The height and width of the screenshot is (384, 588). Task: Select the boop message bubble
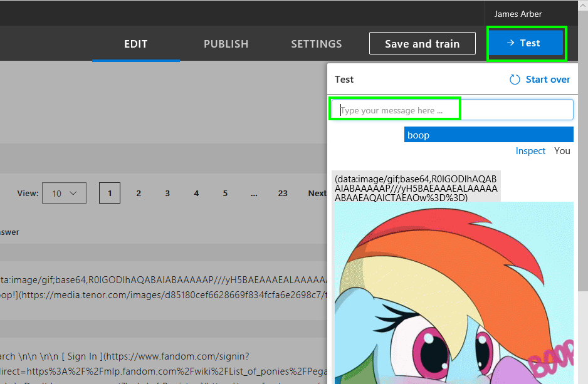tap(488, 135)
